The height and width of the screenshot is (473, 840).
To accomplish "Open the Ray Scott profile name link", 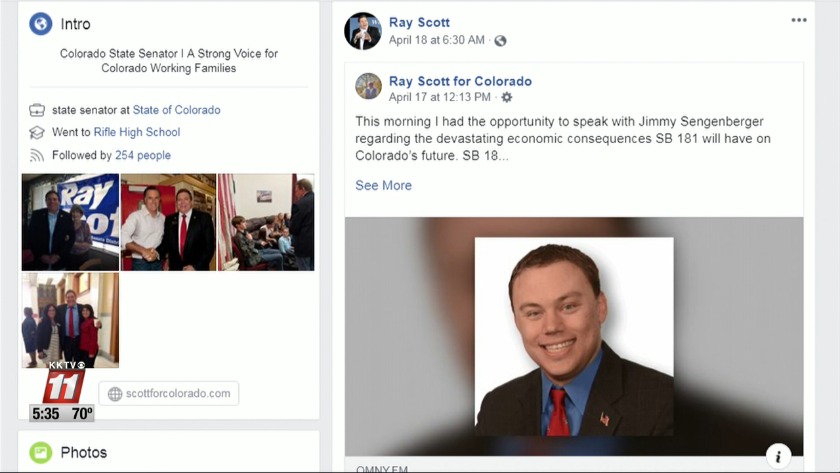I will pos(419,22).
